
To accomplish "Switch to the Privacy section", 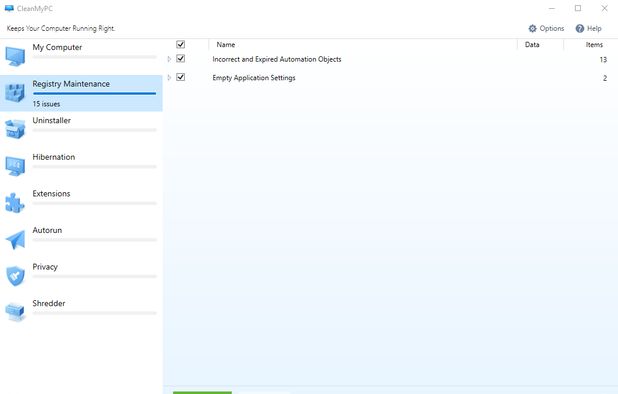I will pos(45,267).
